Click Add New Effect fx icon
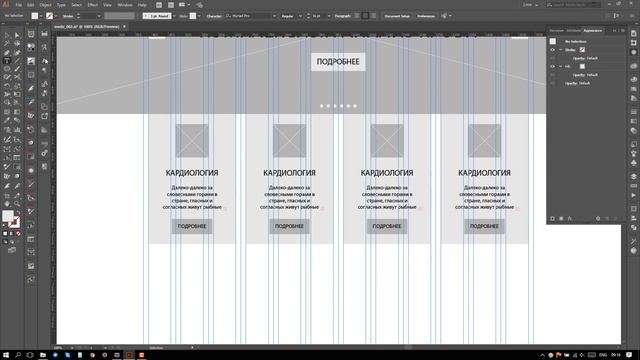 tap(570, 218)
